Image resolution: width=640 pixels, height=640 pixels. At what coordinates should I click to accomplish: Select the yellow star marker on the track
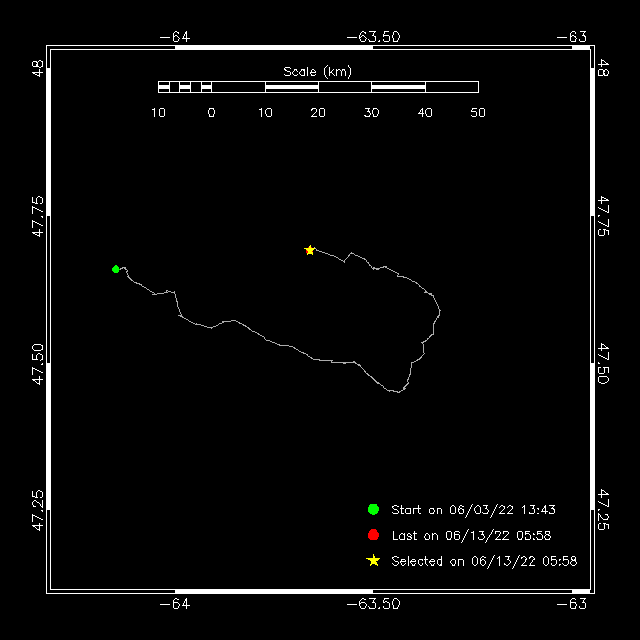[x=310, y=250]
